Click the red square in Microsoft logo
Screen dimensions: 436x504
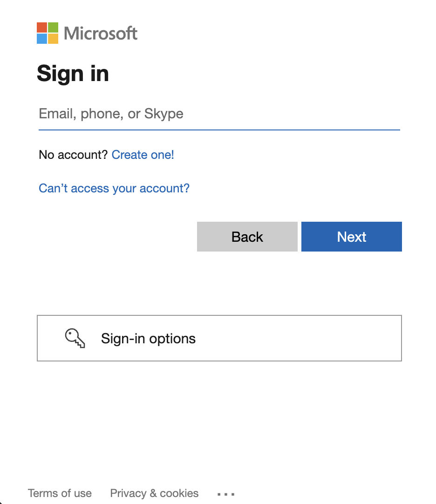point(42,27)
